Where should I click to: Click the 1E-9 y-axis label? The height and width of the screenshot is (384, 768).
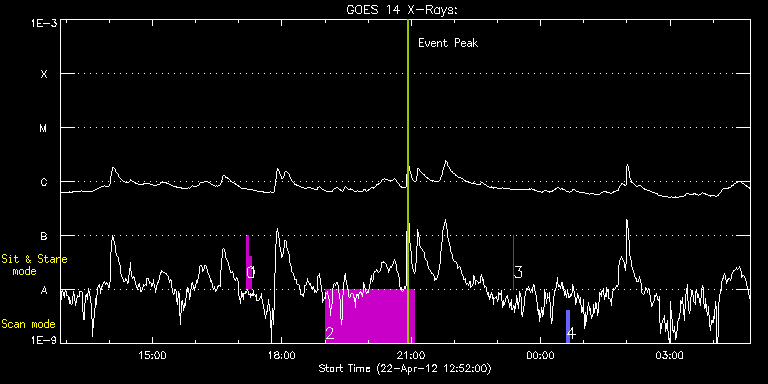click(45, 340)
